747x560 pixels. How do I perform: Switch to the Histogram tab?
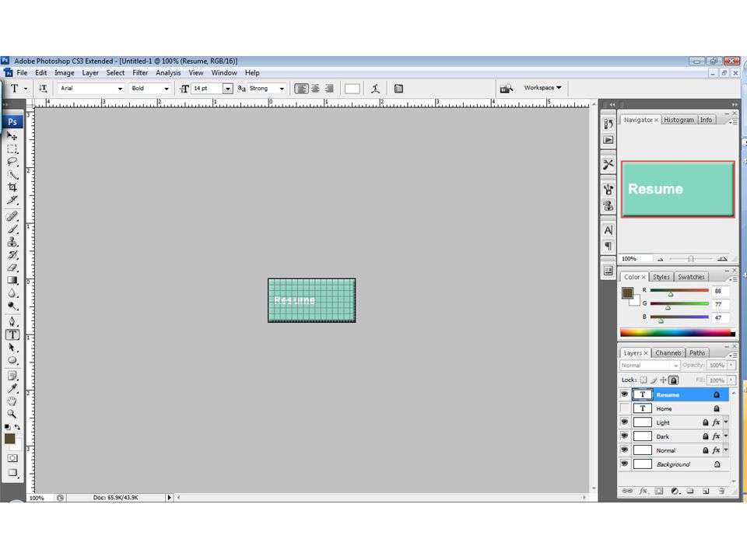tap(679, 120)
